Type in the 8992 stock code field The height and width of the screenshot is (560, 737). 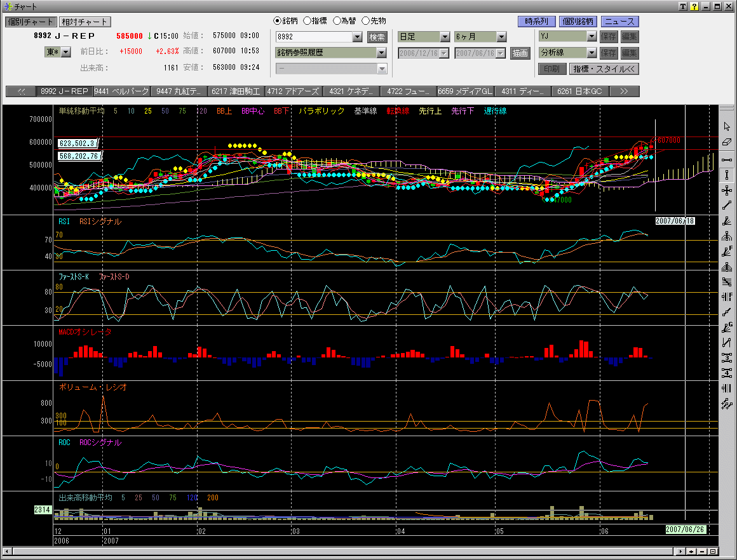coord(313,37)
